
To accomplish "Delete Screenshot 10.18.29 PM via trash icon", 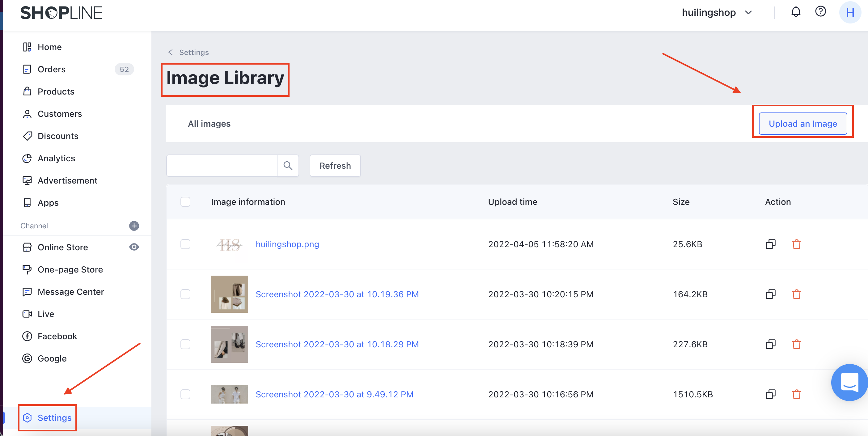I will pyautogui.click(x=796, y=344).
